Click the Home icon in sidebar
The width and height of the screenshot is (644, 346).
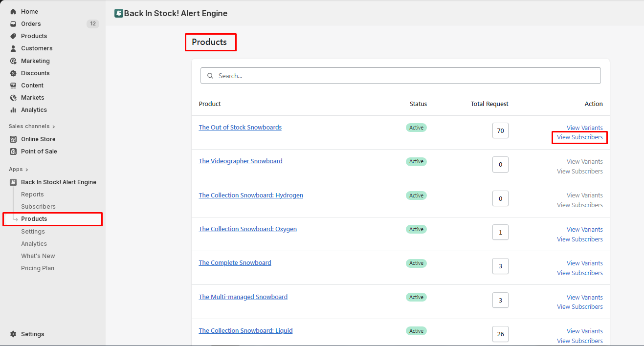pyautogui.click(x=13, y=11)
